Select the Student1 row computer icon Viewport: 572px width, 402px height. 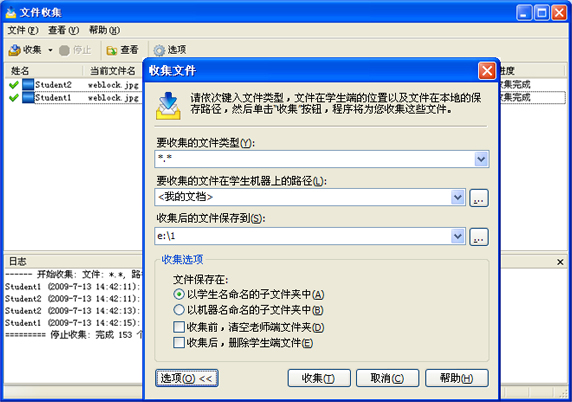click(x=28, y=97)
